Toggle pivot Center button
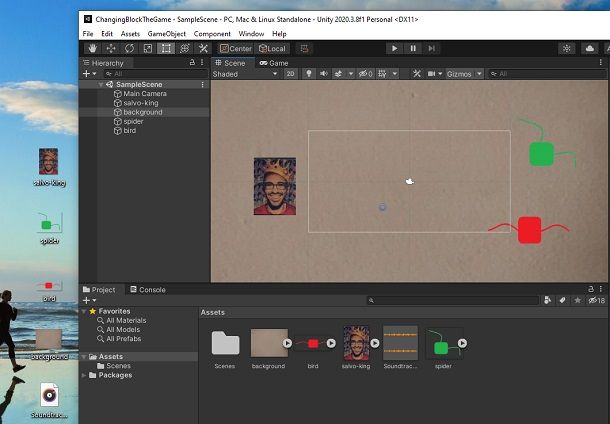The width and height of the screenshot is (610, 424). pyautogui.click(x=236, y=49)
